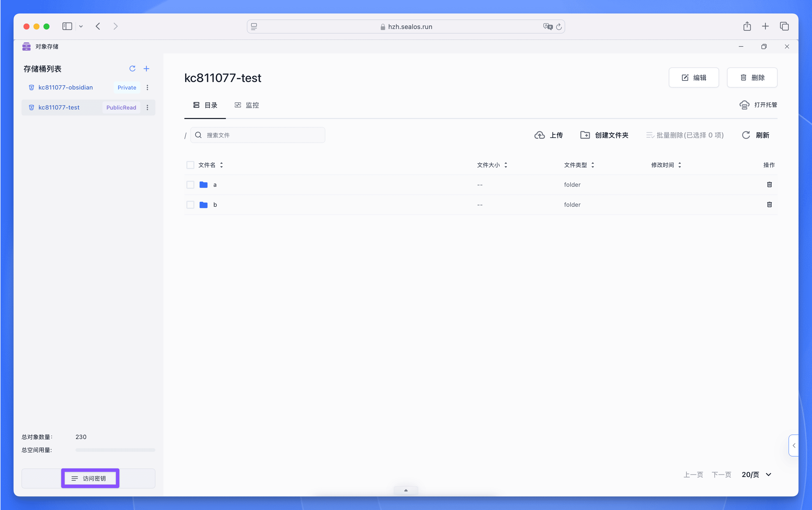Switch to the 监控 tab

pyautogui.click(x=247, y=105)
